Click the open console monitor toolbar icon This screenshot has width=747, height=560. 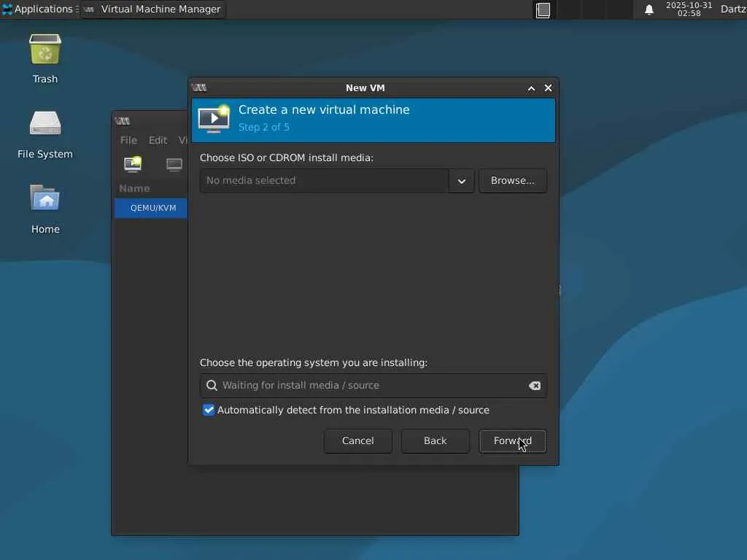tap(174, 165)
